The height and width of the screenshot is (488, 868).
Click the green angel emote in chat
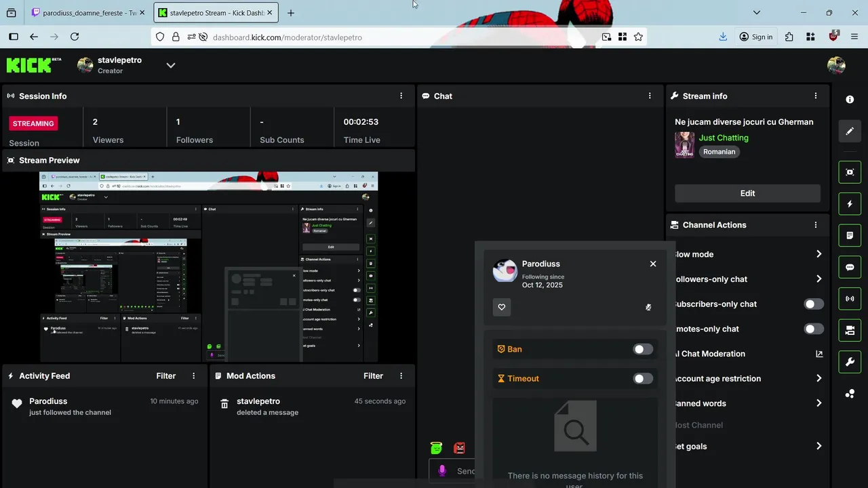[x=436, y=448]
